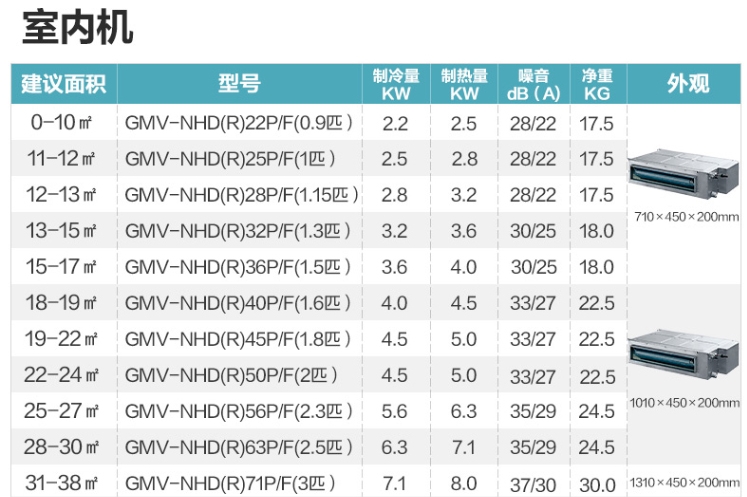Viewport: 747px width, 497px height.
Task: Click the 制冷量 KW column header
Action: click(x=395, y=84)
